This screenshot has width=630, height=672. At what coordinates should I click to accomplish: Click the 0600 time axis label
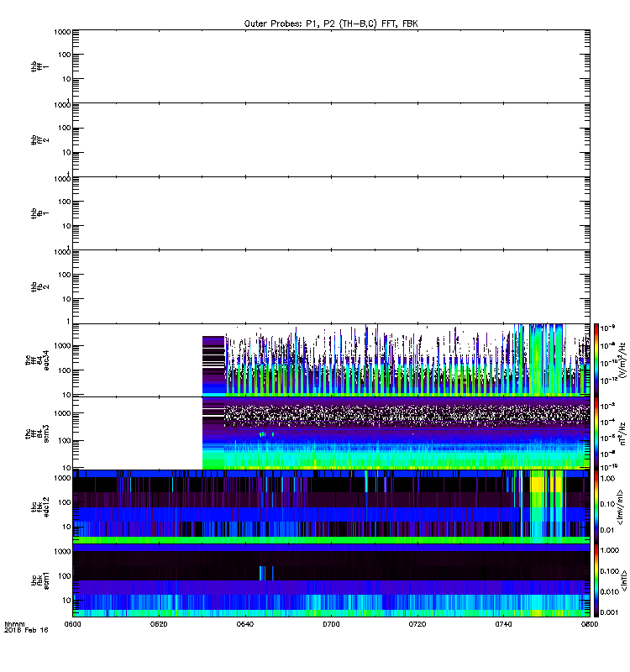tap(72, 624)
